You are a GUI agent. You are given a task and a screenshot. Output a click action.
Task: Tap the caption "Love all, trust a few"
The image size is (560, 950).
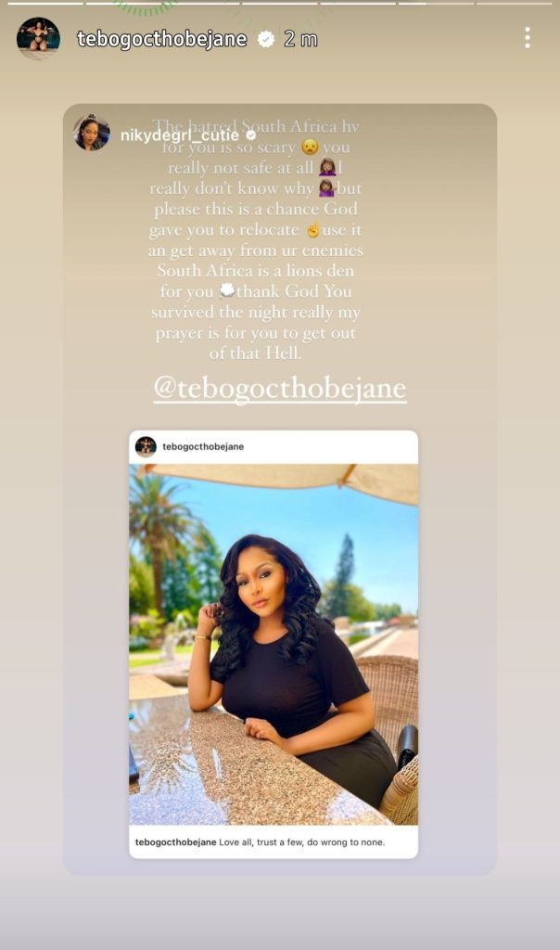(x=301, y=842)
